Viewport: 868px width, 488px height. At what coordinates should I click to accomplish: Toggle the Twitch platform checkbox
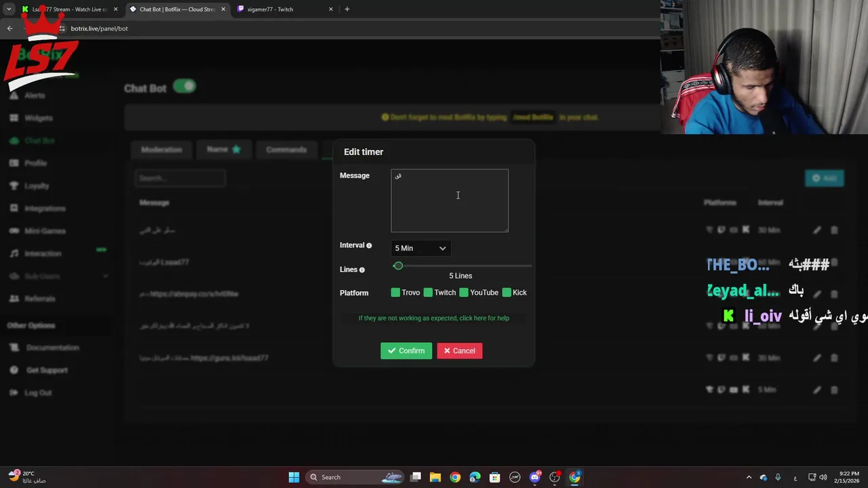[428, 293]
